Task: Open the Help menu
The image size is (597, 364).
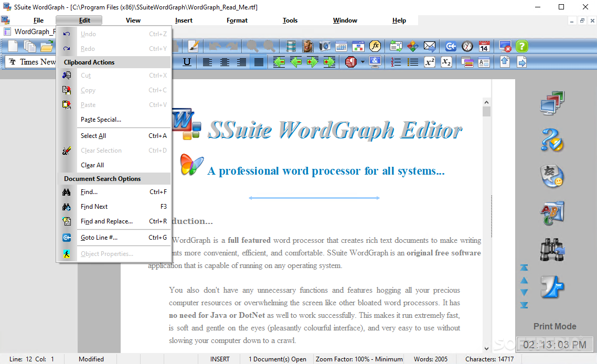Action: (399, 20)
